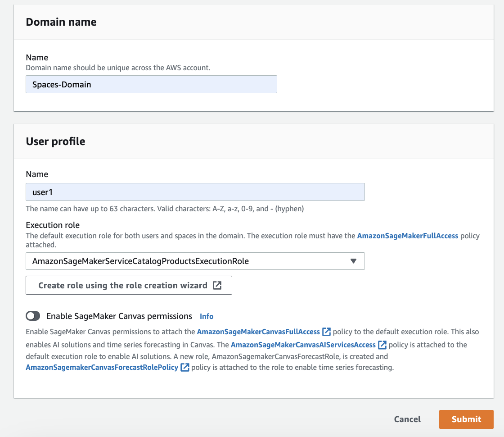504x437 pixels.
Task: Submit the domain configuration
Action: click(466, 419)
